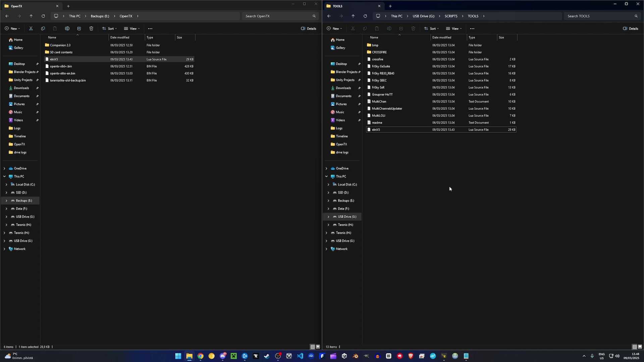Open View dropdown in TOOLS window
This screenshot has width=644, height=362.
(x=454, y=28)
